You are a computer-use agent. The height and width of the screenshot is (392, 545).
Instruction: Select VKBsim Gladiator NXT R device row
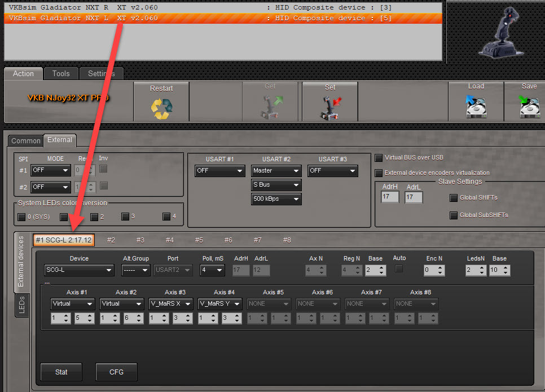pyautogui.click(x=223, y=7)
